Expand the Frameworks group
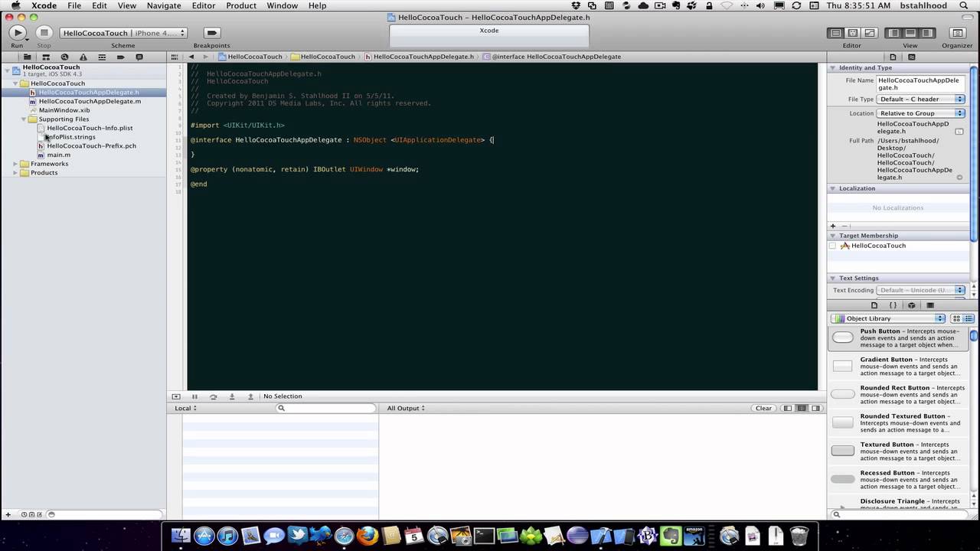Viewport: 980px width, 551px height. [15, 164]
